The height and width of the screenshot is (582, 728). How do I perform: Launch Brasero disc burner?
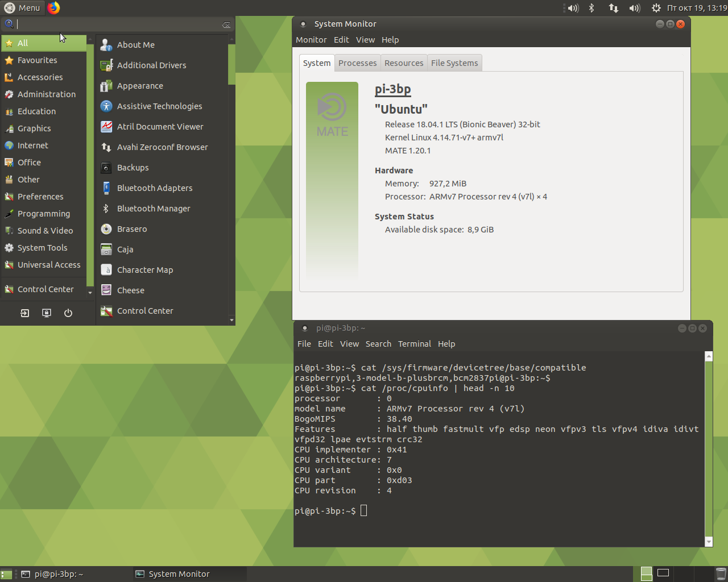pyautogui.click(x=162, y=229)
